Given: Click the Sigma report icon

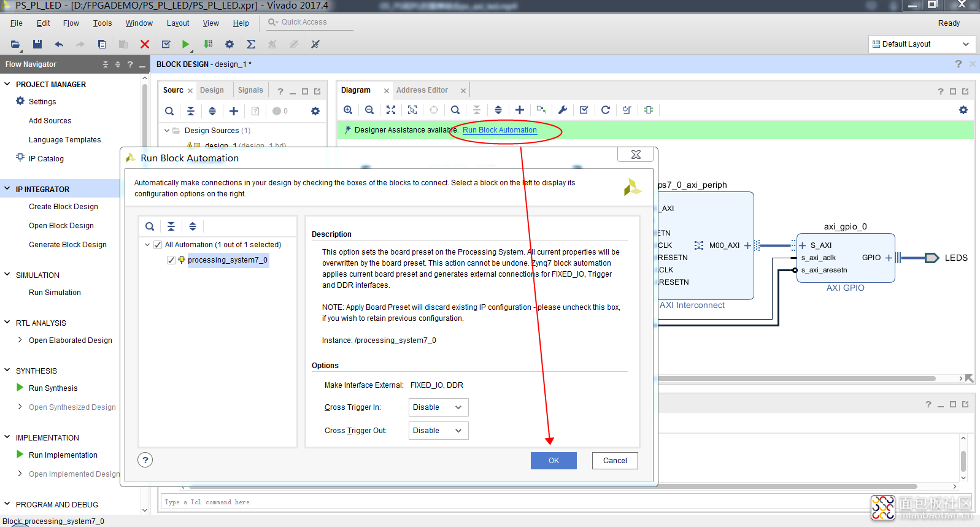Looking at the screenshot, I should click(x=251, y=44).
